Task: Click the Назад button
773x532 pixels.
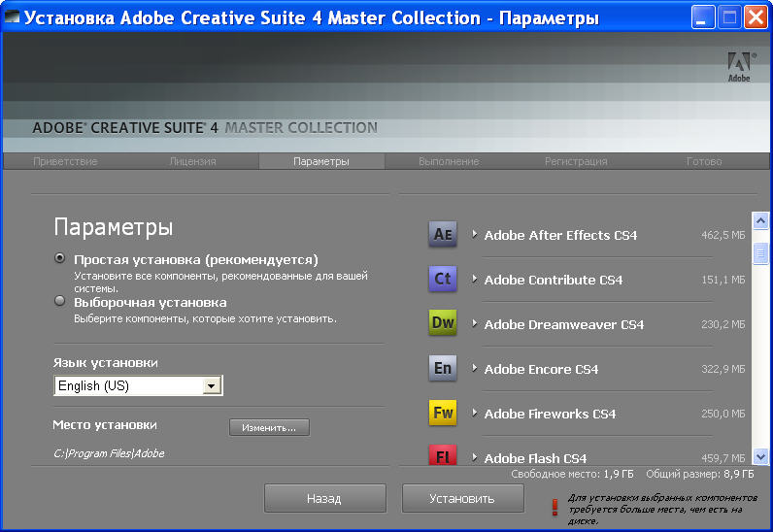Action: tap(325, 498)
